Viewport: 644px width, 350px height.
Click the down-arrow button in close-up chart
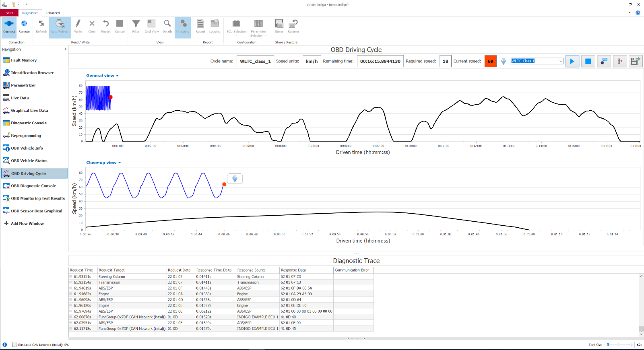235,179
